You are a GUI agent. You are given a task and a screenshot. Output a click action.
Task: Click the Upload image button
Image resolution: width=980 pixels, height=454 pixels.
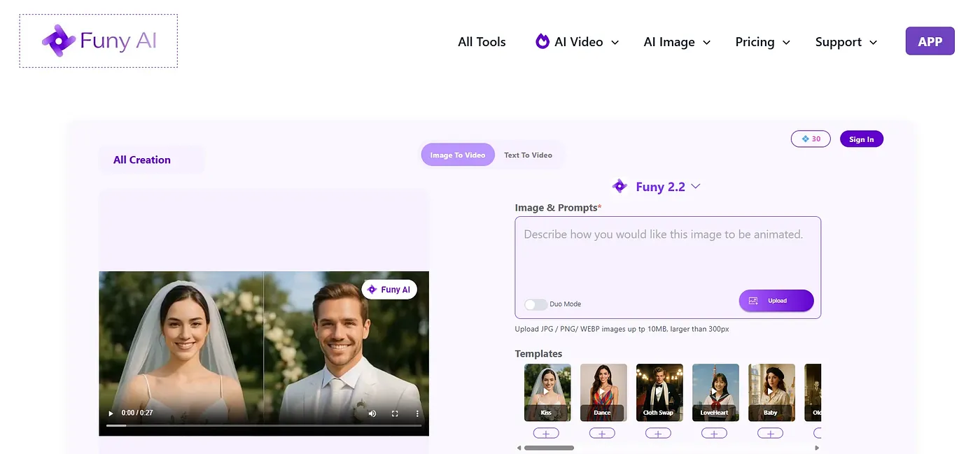point(776,301)
